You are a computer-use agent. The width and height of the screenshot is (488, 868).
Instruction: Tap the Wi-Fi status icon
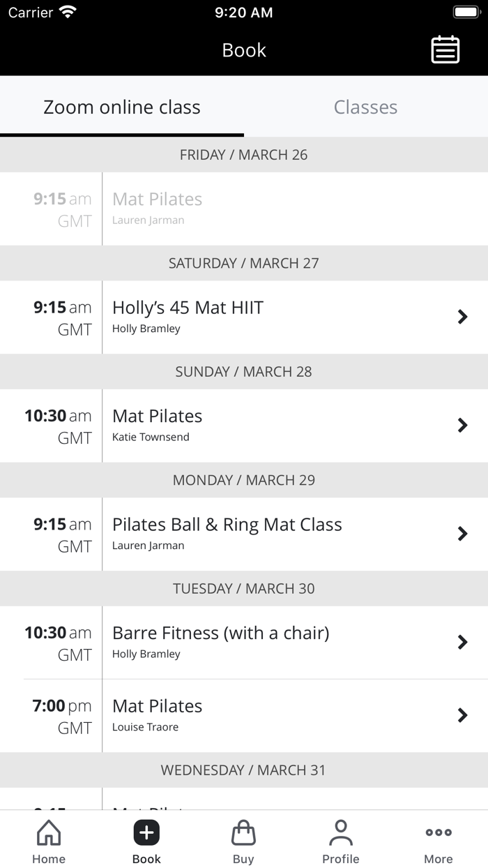66,11
